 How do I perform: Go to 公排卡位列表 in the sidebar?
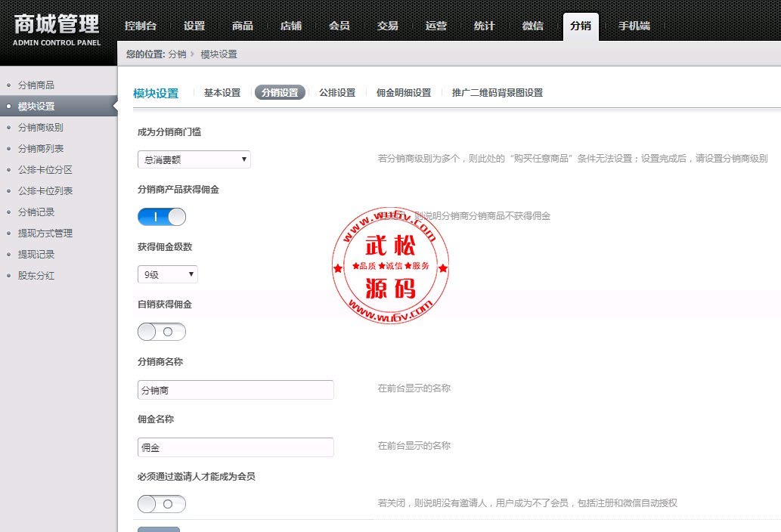point(45,190)
